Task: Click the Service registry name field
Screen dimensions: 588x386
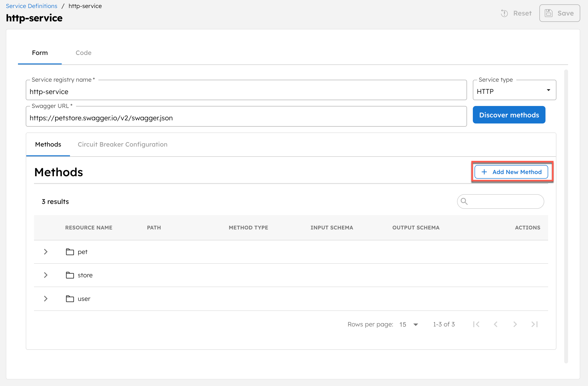Action: (x=246, y=90)
